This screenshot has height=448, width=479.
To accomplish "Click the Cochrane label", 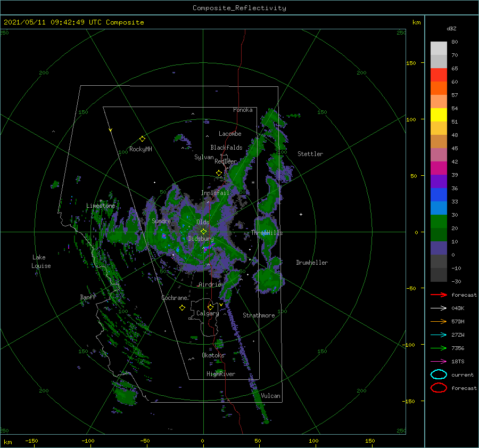I will click(174, 298).
